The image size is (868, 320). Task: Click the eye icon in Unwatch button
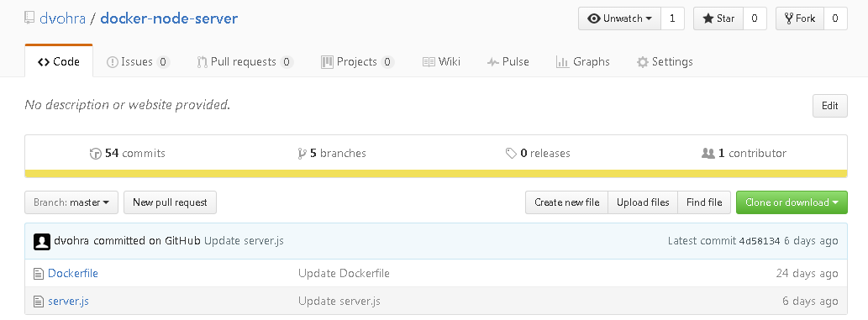pyautogui.click(x=594, y=18)
